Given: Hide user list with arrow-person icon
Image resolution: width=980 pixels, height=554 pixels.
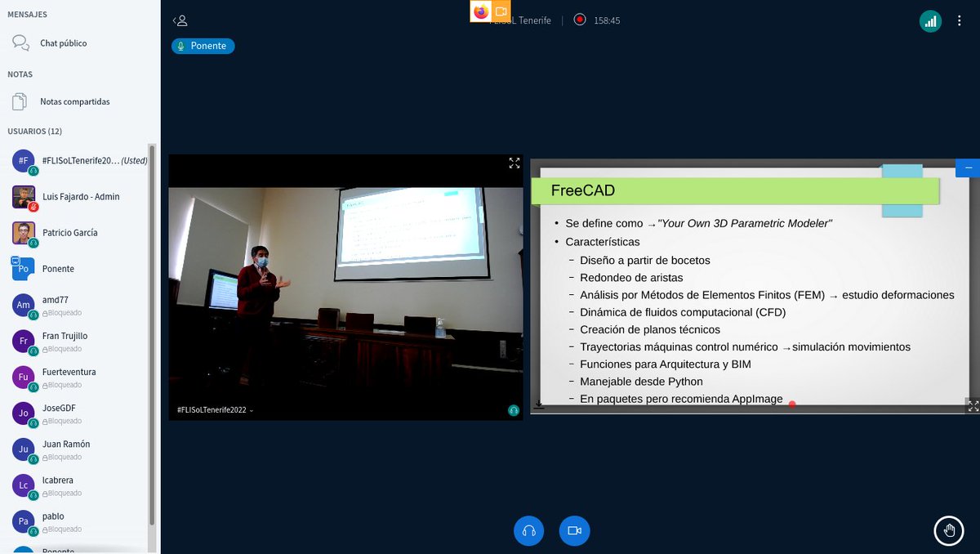Looking at the screenshot, I should point(180,20).
